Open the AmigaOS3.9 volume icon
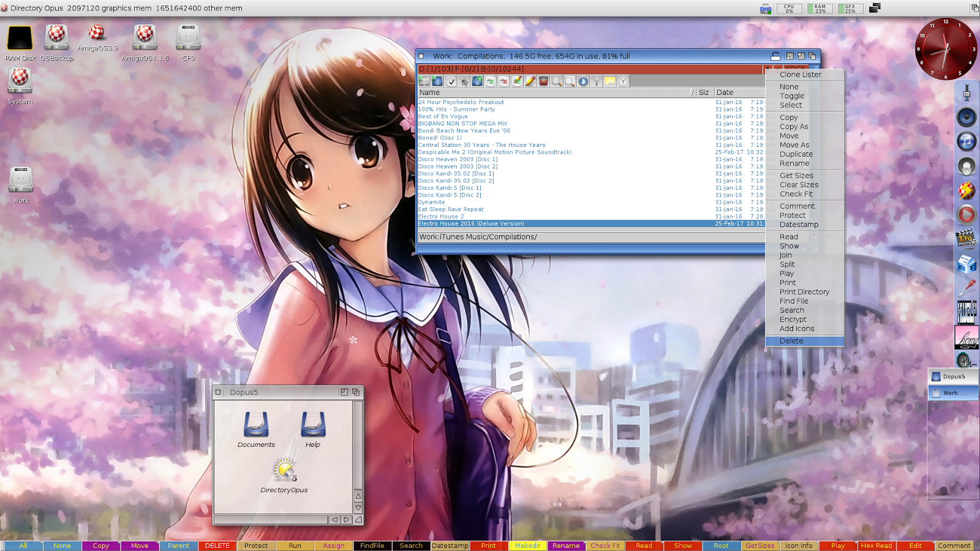 (x=97, y=32)
